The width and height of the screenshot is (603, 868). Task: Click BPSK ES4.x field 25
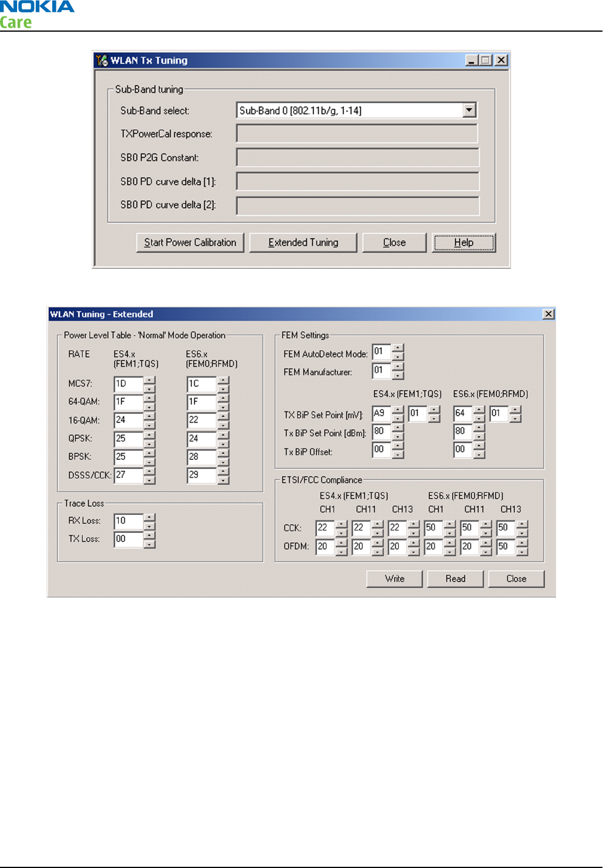(x=129, y=457)
